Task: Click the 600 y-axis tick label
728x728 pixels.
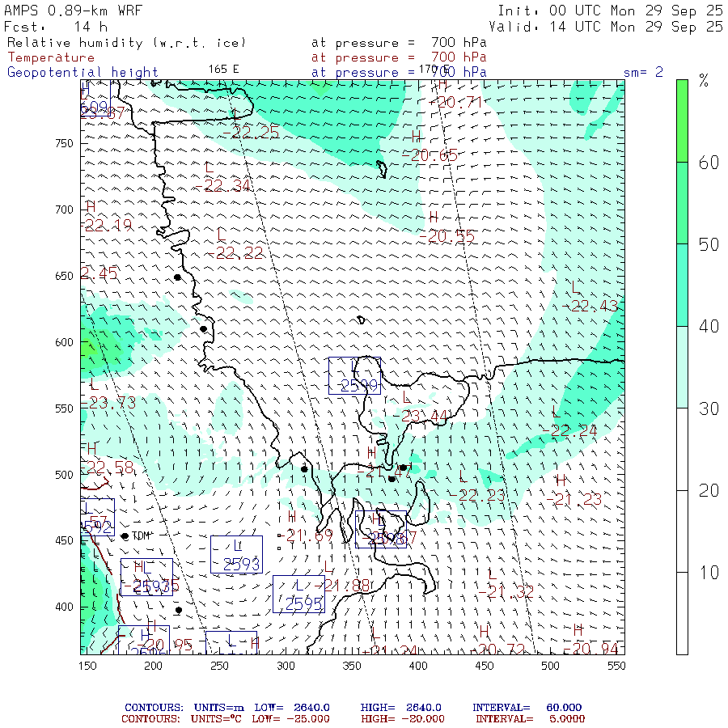Action: click(x=64, y=342)
